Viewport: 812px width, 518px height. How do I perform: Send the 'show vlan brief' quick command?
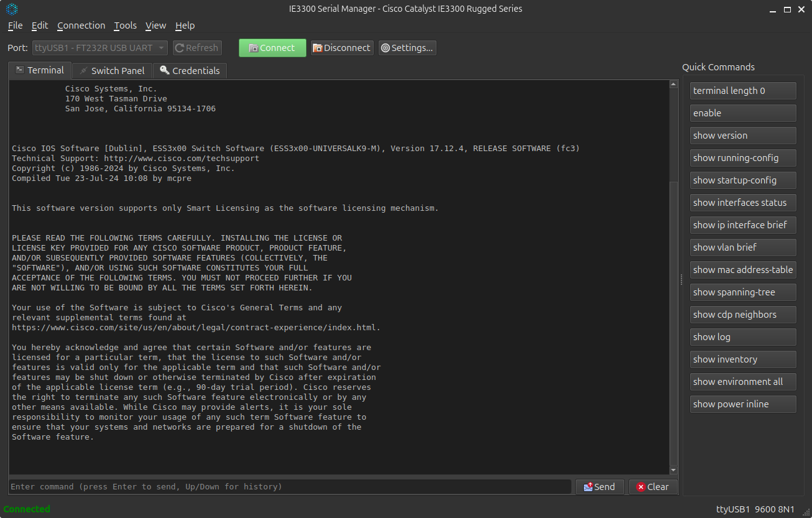point(743,247)
